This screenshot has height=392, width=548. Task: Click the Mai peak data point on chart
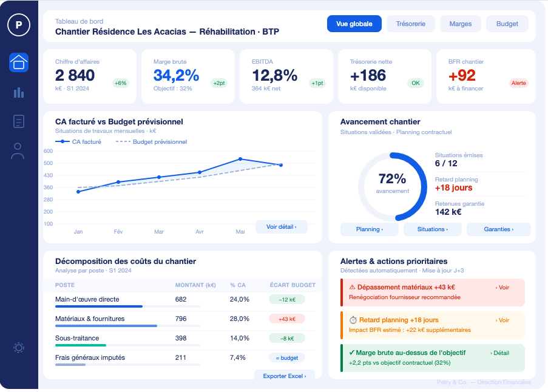point(240,159)
